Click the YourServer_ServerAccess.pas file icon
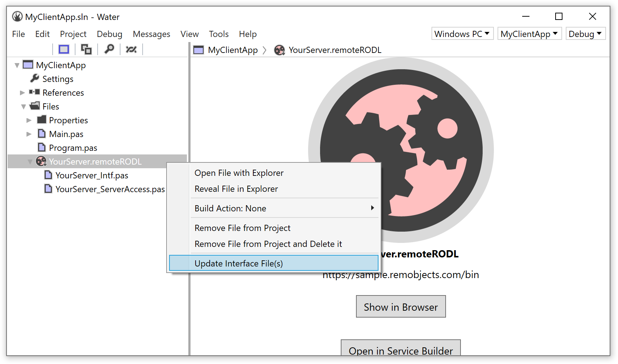The image size is (618, 364). (48, 189)
